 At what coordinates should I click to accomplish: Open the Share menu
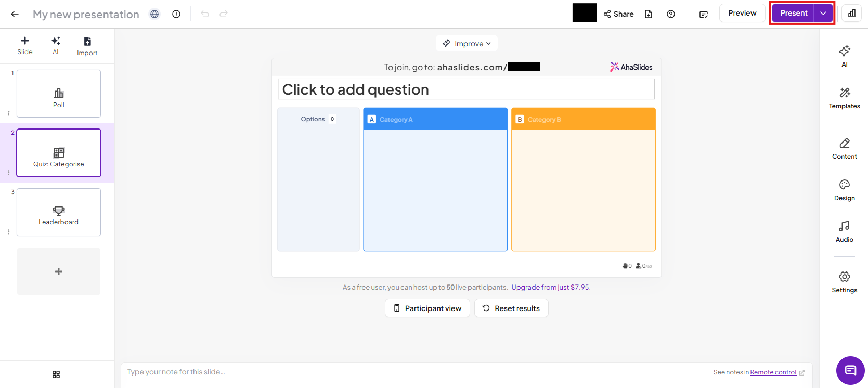(618, 14)
